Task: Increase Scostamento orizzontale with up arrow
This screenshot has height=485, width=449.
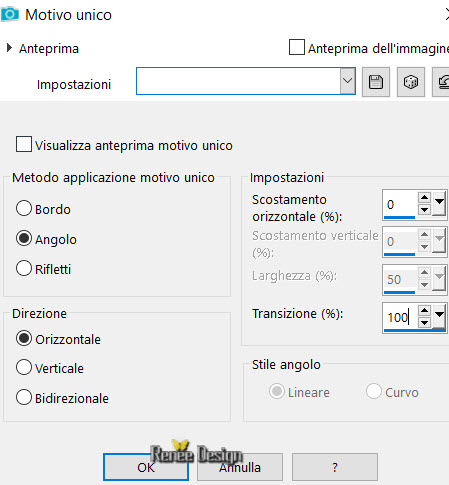Action: tap(424, 197)
